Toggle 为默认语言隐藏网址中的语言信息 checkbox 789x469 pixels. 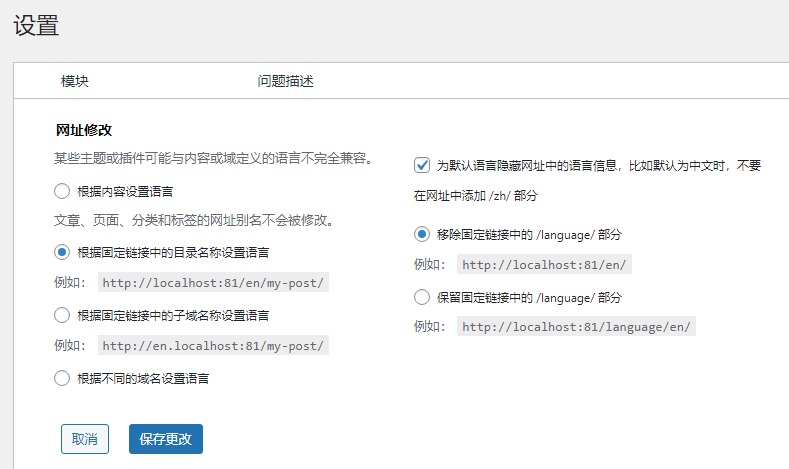[x=422, y=165]
